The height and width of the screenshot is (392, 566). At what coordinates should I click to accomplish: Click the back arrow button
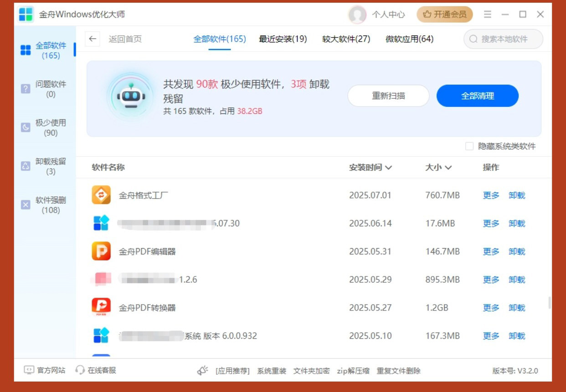tap(93, 39)
